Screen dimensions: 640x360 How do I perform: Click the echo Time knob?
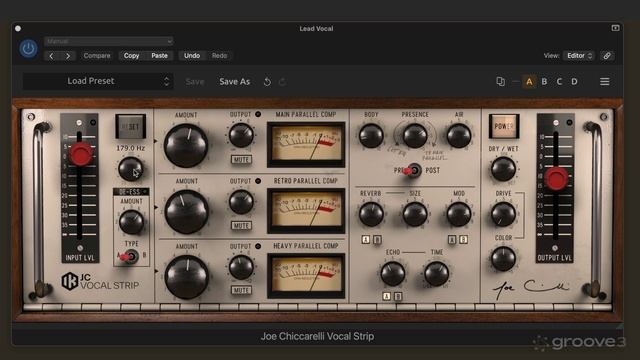[436, 274]
